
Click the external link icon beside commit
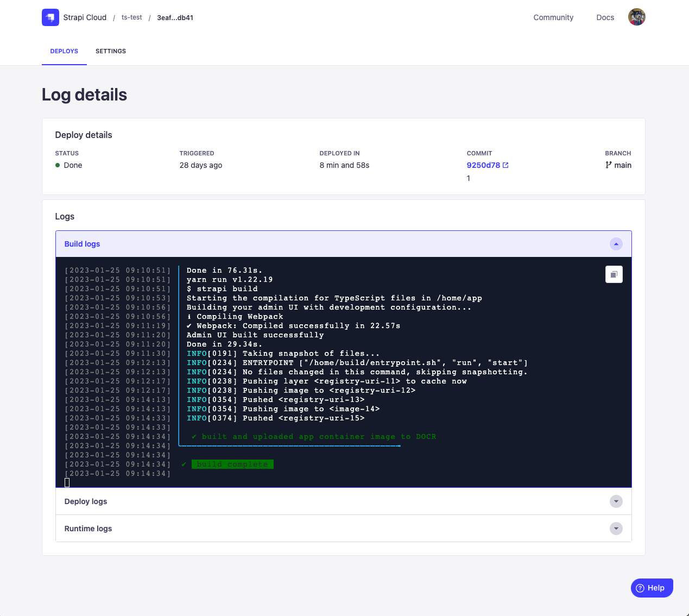coord(505,165)
